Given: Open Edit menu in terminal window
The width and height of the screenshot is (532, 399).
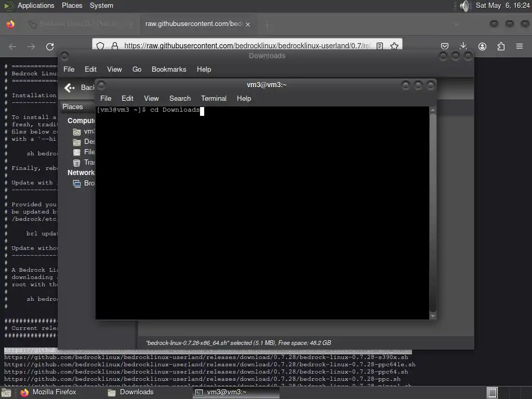Looking at the screenshot, I should click(127, 98).
